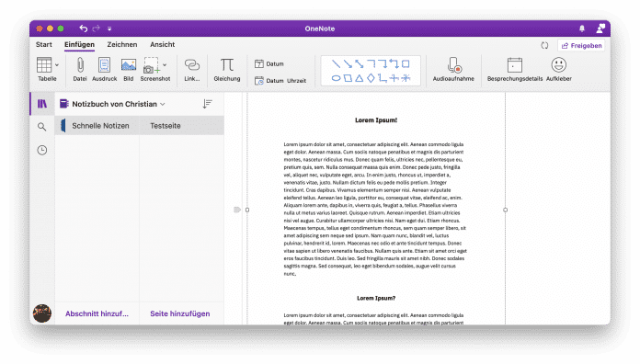This screenshot has width=640, height=364.
Task: Toggle the notebook navigation pane
Action: click(x=42, y=104)
